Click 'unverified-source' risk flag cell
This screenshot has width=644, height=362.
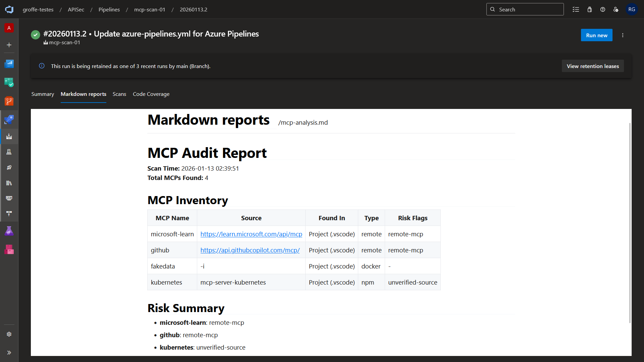click(x=413, y=282)
